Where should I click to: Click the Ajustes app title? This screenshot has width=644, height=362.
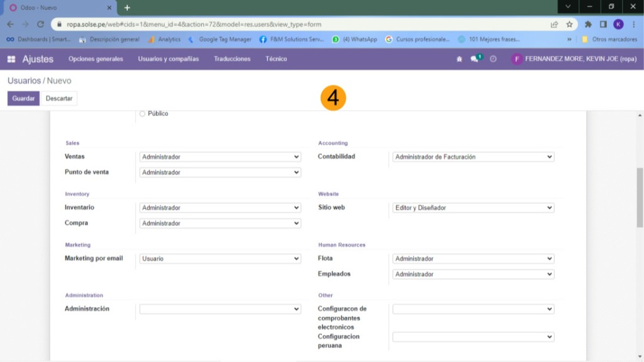tap(38, 59)
